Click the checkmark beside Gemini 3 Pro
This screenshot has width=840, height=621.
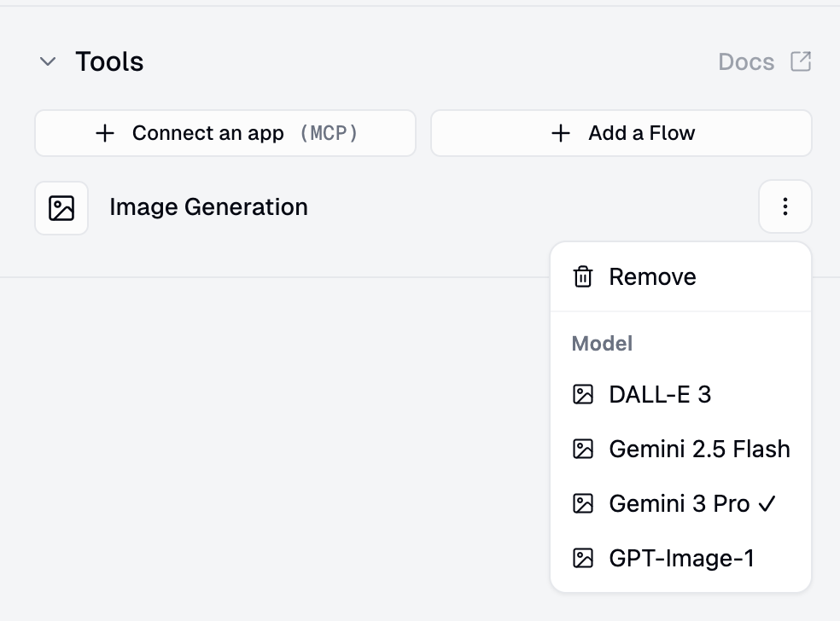(x=768, y=503)
